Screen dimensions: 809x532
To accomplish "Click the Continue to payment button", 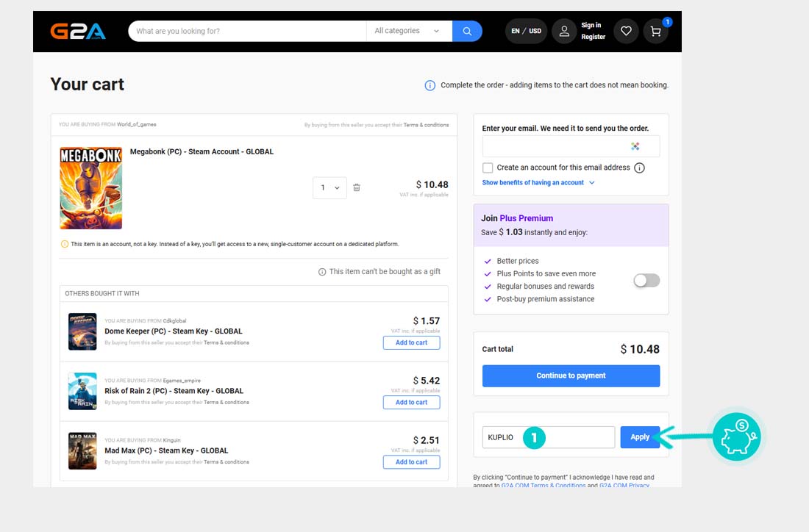I will point(571,375).
